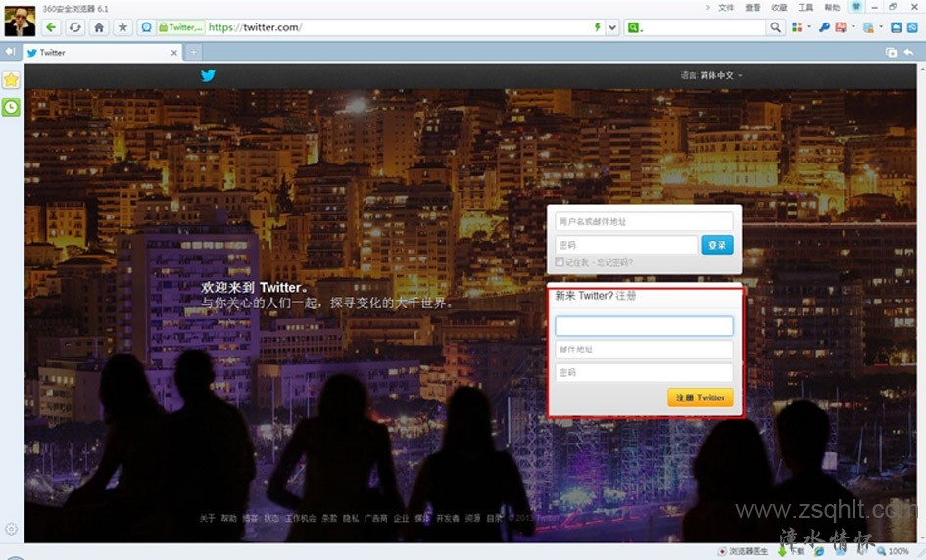This screenshot has height=560, width=926.
Task: Click the browser back arrow button
Action: [51, 27]
